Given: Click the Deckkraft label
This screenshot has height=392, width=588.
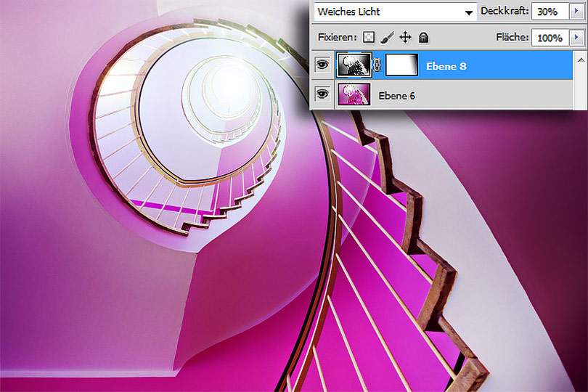Looking at the screenshot, I should 505,11.
